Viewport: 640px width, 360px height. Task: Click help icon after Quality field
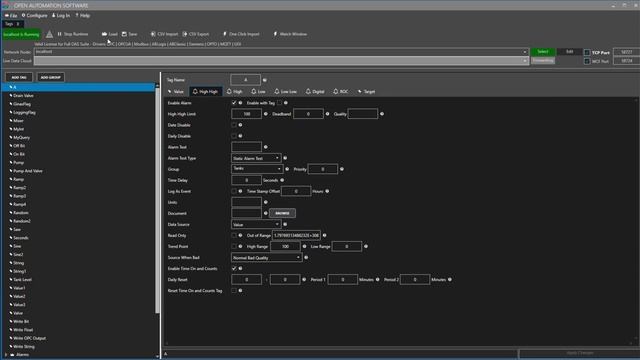click(382, 114)
